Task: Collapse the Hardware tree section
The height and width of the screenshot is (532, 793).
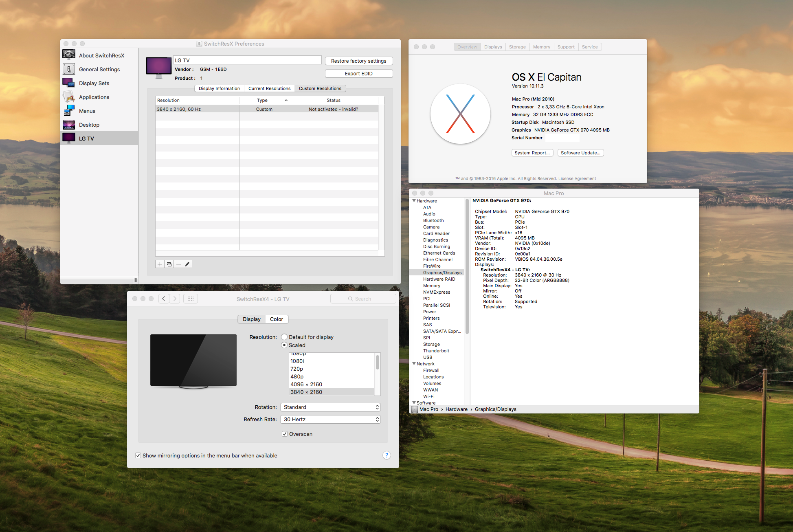Action: 414,201
